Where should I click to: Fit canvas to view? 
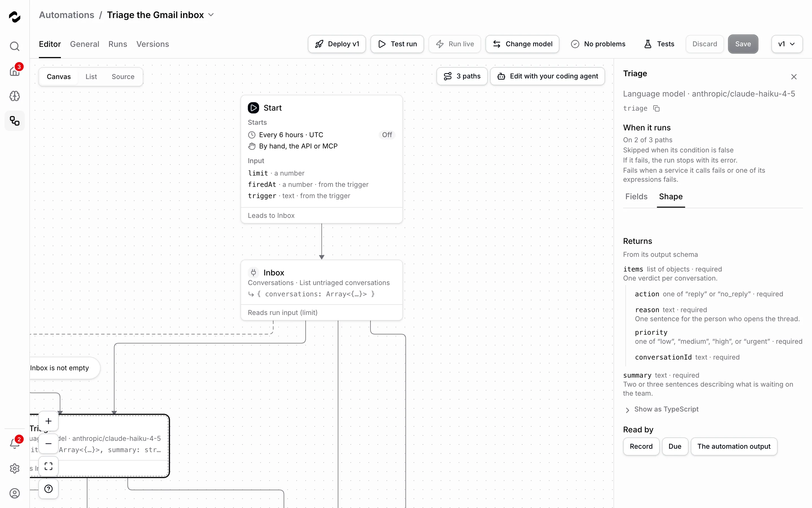(48, 466)
